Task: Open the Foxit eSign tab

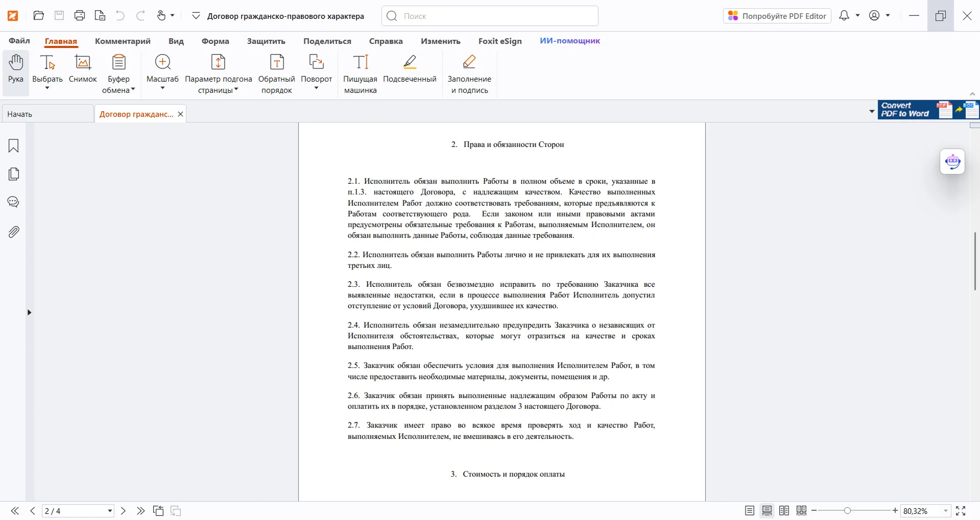Action: [x=500, y=41]
